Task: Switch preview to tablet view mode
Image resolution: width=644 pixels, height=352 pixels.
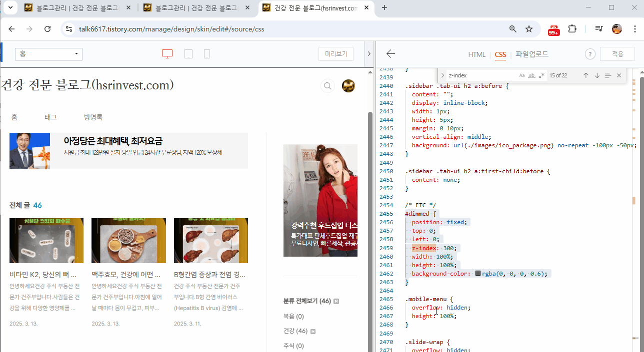Action: pos(188,53)
